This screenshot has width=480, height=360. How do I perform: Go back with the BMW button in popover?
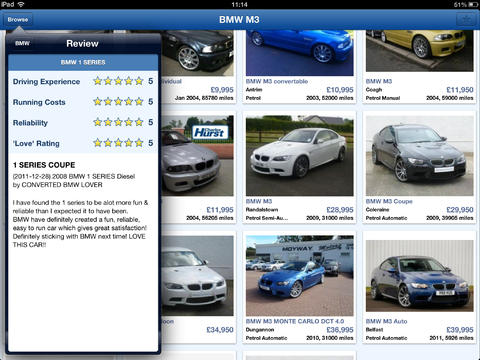[x=22, y=43]
